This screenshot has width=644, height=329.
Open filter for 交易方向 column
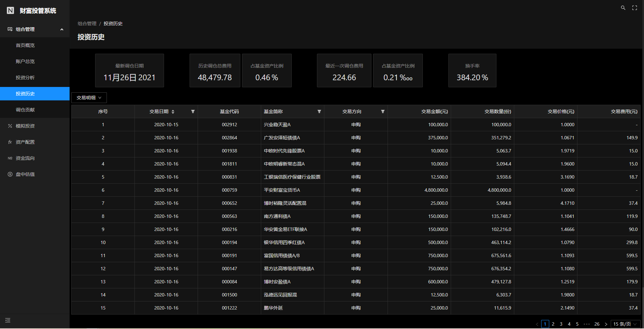(383, 111)
